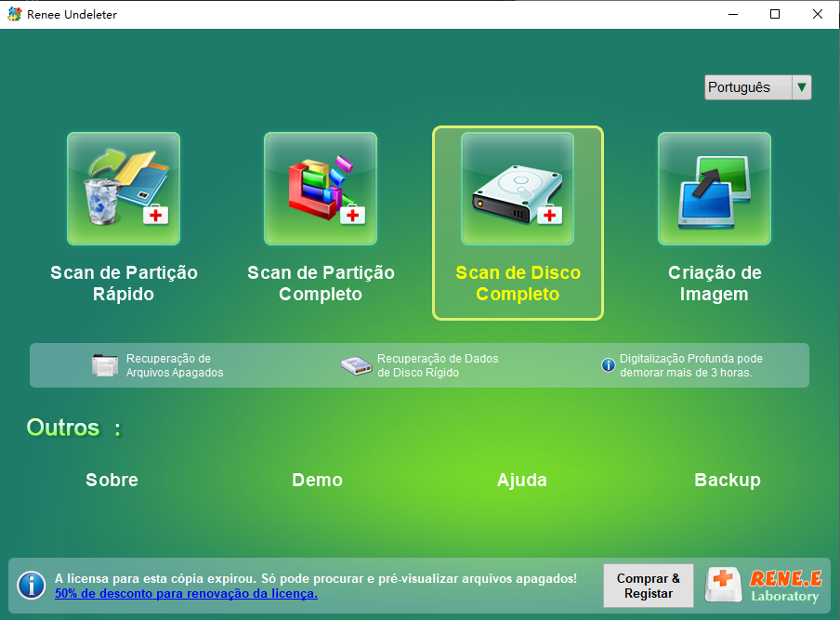Click the 50% de desconto renewal link
Screen dimensions: 840x620
point(186,595)
